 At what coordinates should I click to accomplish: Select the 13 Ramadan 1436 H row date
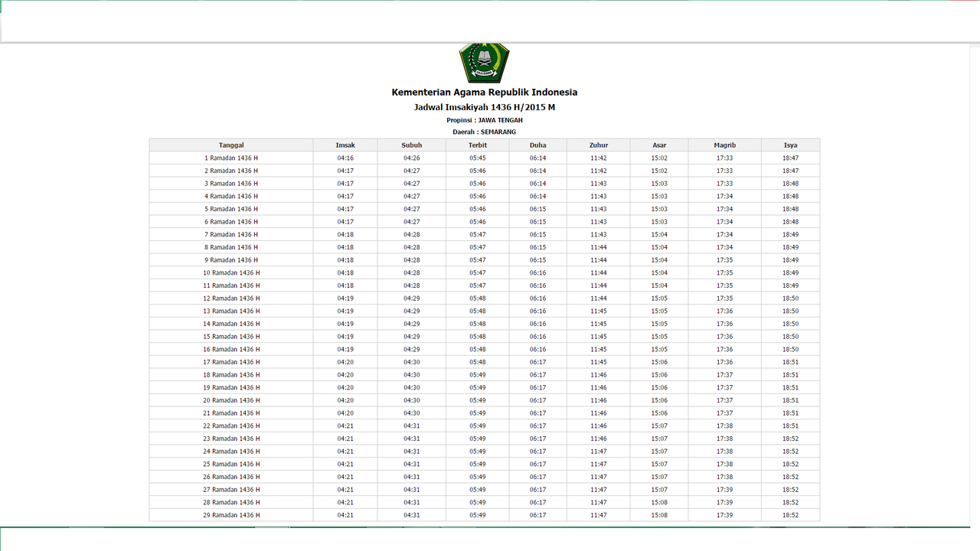click(231, 311)
